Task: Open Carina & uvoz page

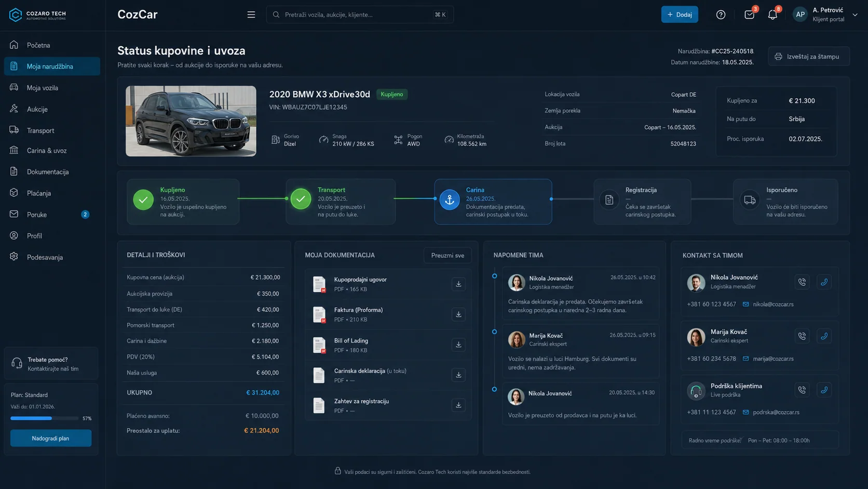Action: 52,151
